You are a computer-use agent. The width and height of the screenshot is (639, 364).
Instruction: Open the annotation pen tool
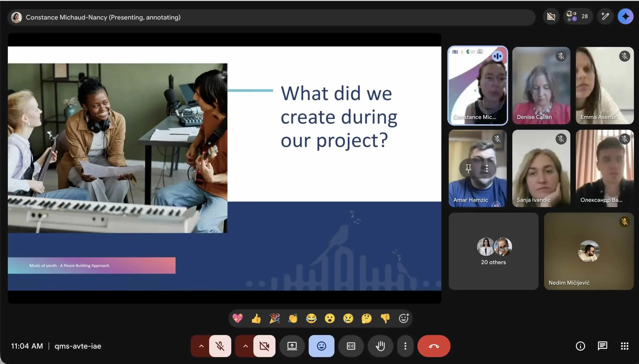605,16
